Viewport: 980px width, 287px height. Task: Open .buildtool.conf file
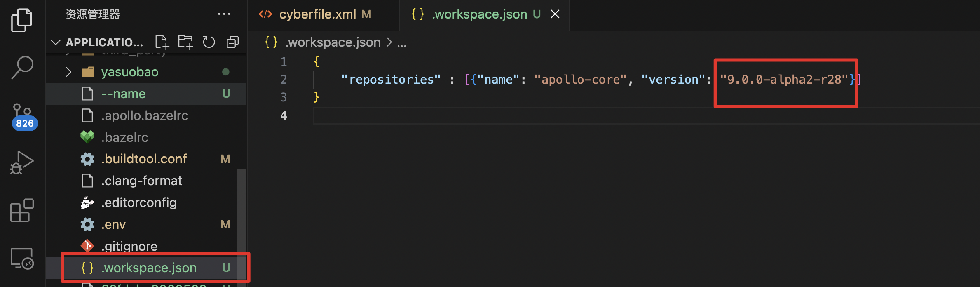pyautogui.click(x=144, y=159)
